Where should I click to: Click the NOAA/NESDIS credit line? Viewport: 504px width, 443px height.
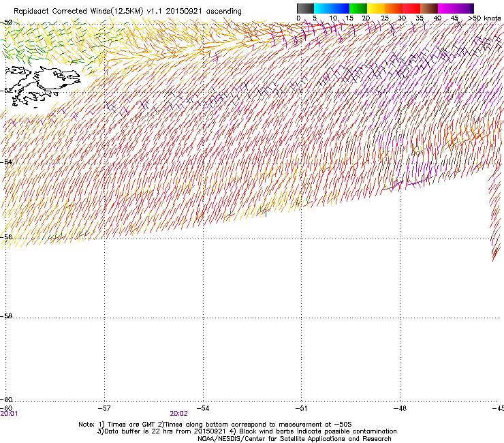294,439
